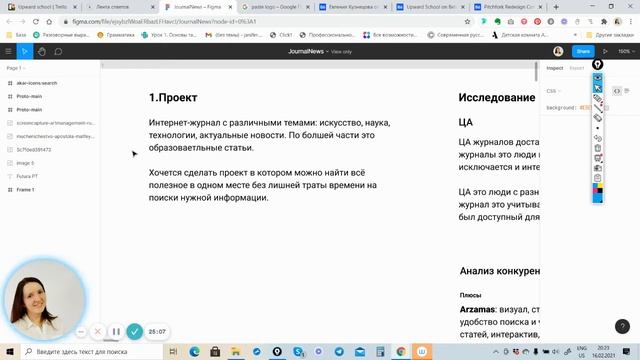Click the user avatar in Figma header
Viewport: 640px width, 360px height.
pyautogui.click(x=558, y=51)
